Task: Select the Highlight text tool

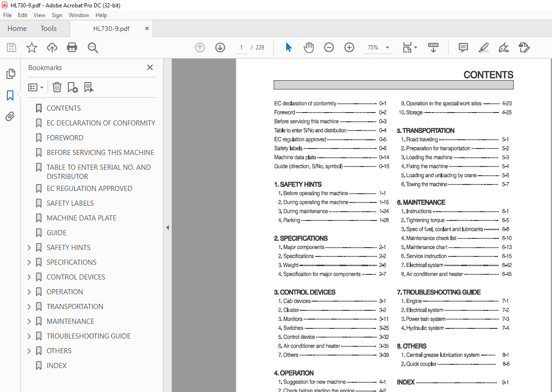Action: pos(483,48)
